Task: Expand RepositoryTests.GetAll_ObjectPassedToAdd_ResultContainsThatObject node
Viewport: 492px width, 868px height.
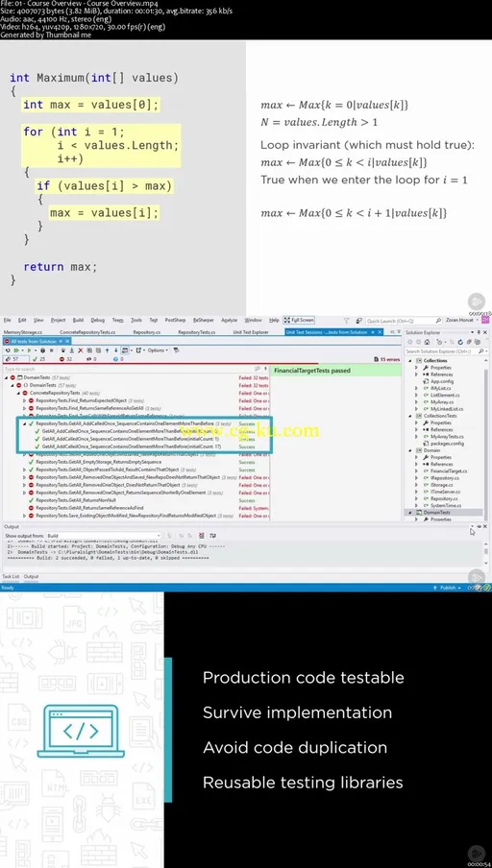Action: 25,470
